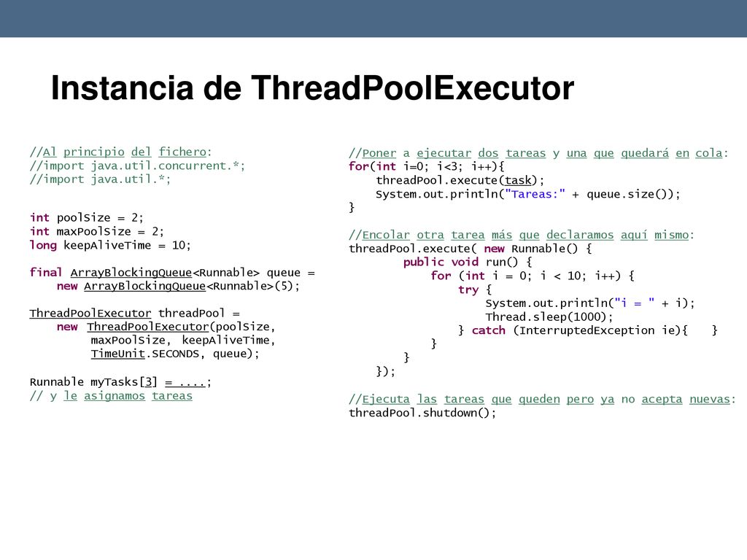Click the 'maxPoolSize, keepAliveTime,' line
Image resolution: width=747 pixels, height=560 pixels.
coord(183,341)
